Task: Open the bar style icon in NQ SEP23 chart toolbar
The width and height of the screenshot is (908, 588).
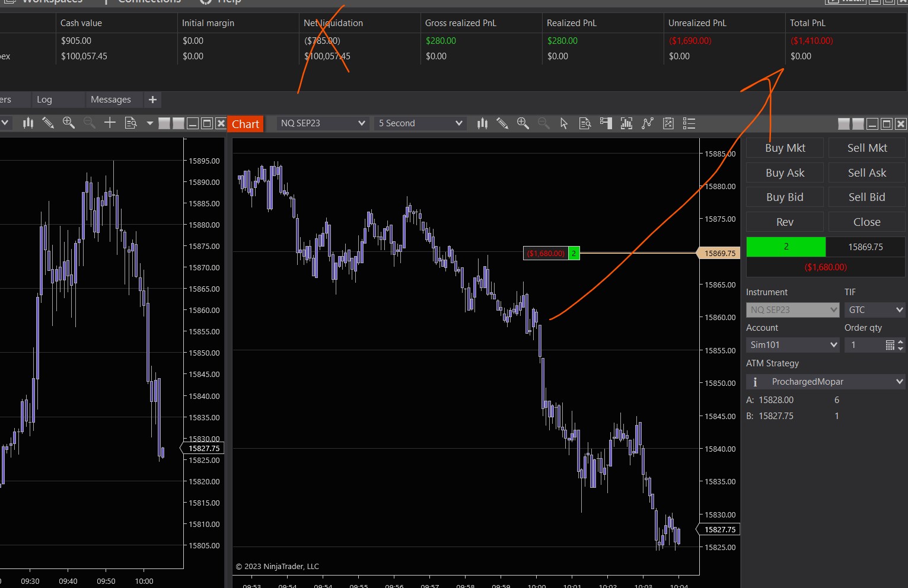Action: pos(482,123)
